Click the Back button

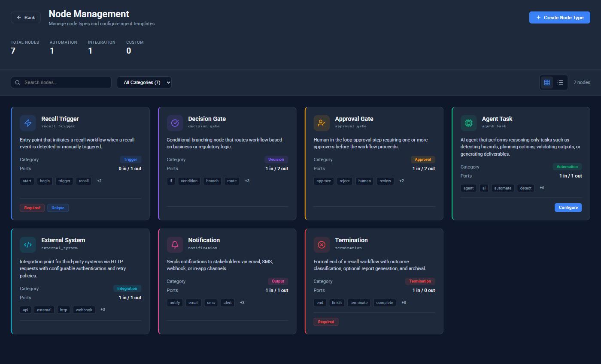point(26,18)
